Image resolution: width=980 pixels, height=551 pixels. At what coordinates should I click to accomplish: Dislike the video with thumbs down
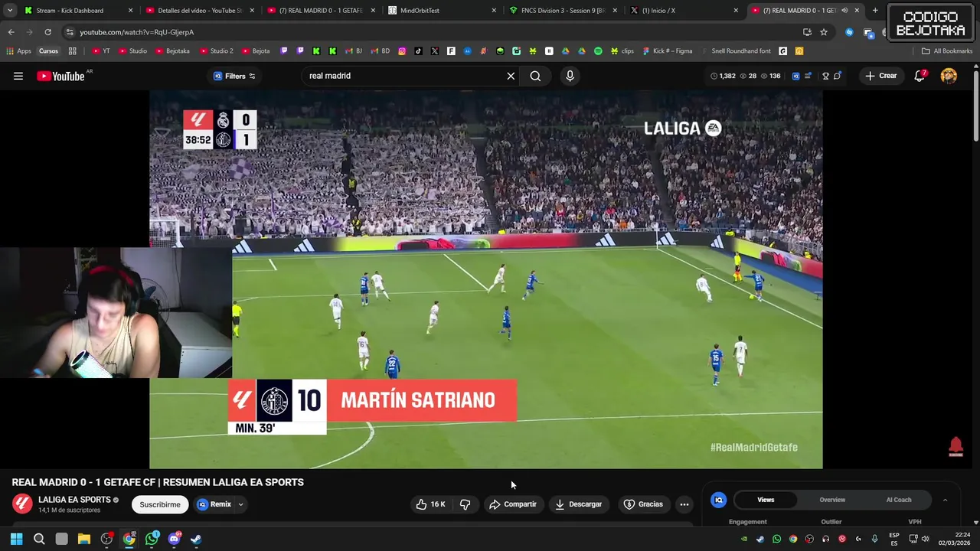[465, 504]
